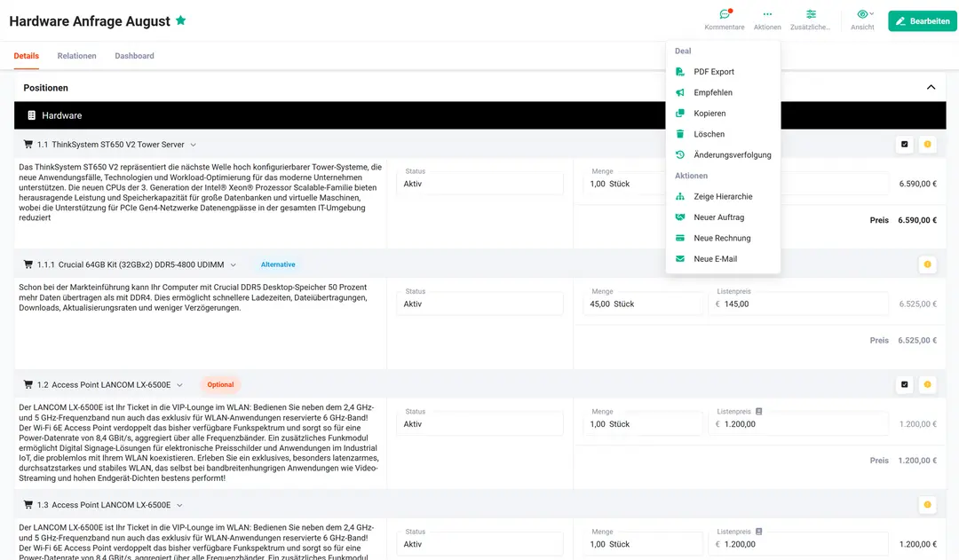
Task: Click the cart icon of position 1.2 Access Point
Action: [28, 384]
